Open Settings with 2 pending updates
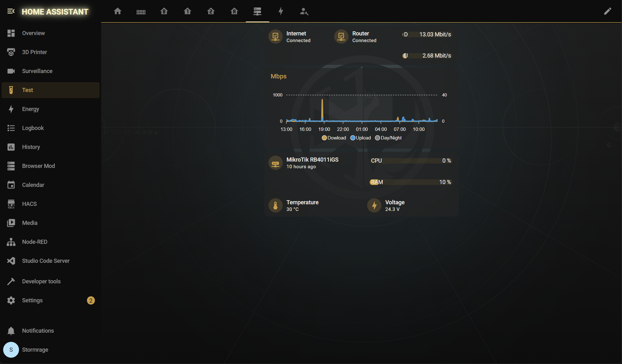The height and width of the screenshot is (364, 622). point(32,300)
